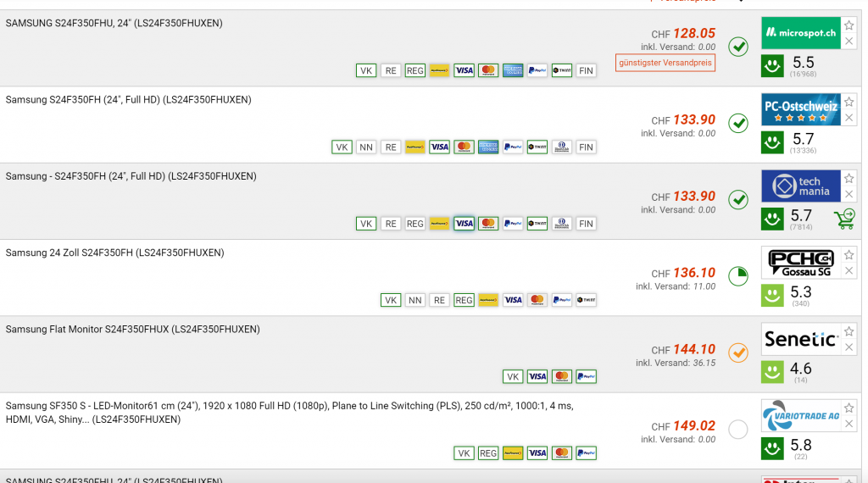Click the 'günstigster Versandpreis' badge
This screenshot has height=483, width=868.
[665, 63]
